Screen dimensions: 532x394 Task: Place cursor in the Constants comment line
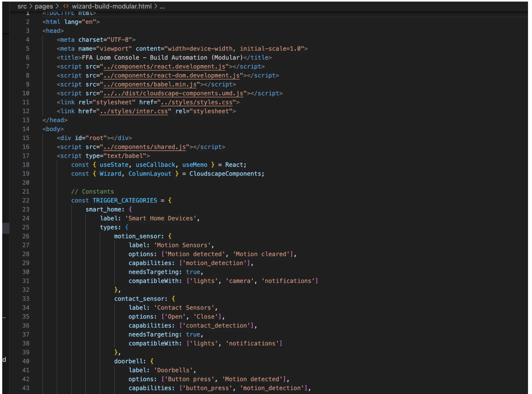tap(92, 192)
